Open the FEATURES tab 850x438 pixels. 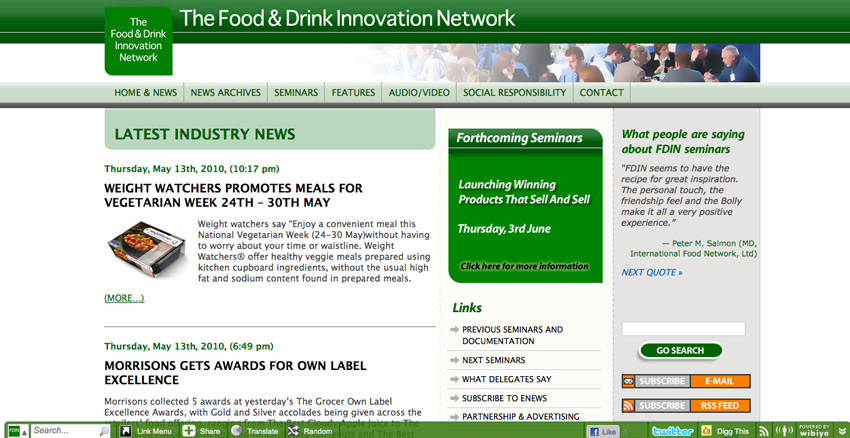(353, 93)
